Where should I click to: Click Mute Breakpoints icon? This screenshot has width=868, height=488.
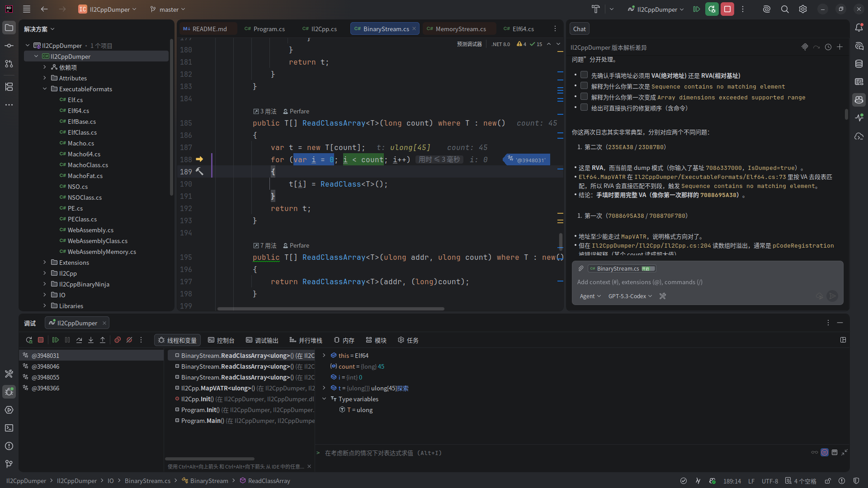click(129, 340)
